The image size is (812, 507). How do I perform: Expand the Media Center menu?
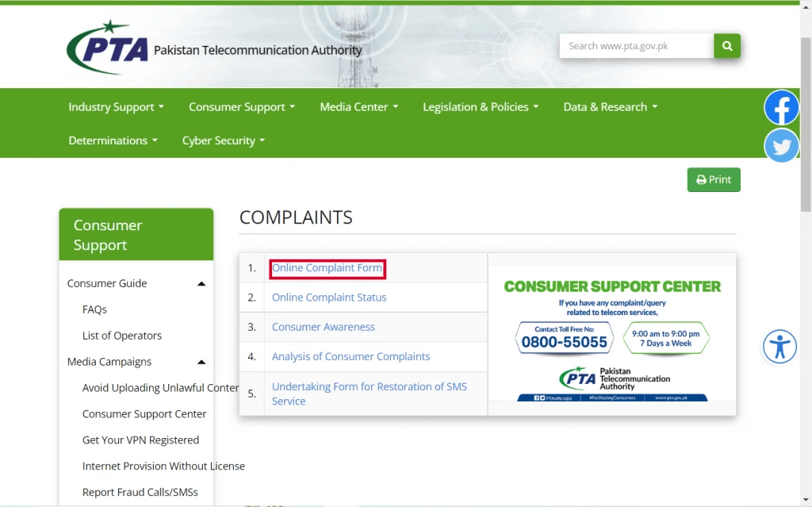(359, 107)
